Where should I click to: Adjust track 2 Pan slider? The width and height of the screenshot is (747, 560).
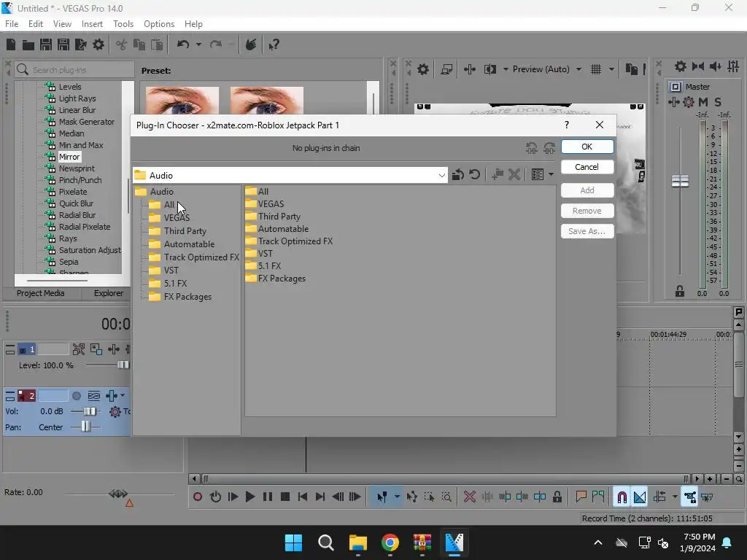pyautogui.click(x=86, y=427)
